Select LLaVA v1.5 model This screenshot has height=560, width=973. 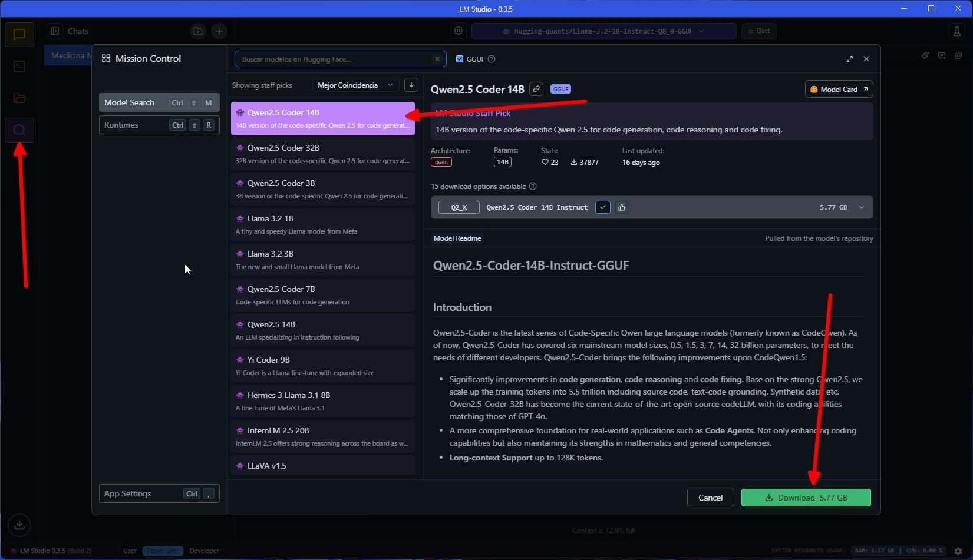coord(323,466)
